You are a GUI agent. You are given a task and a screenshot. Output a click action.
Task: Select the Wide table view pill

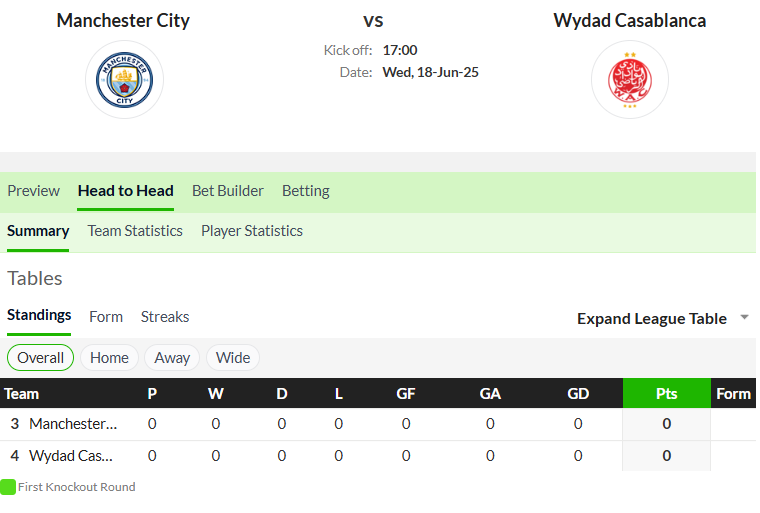tap(233, 358)
